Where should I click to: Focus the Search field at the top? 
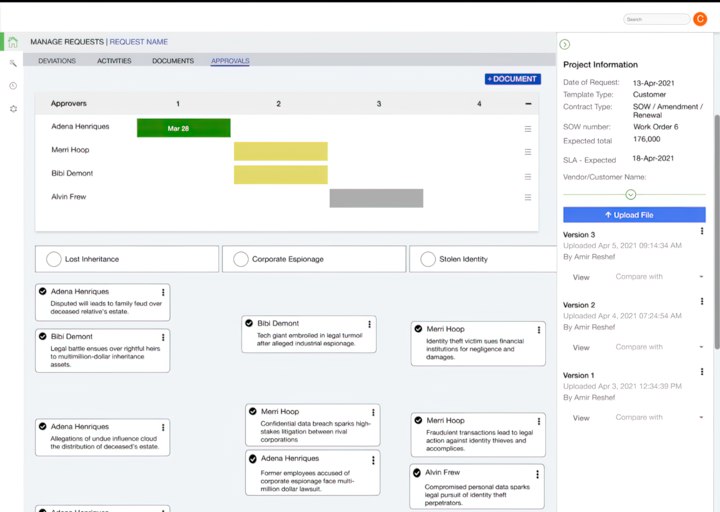click(x=657, y=19)
